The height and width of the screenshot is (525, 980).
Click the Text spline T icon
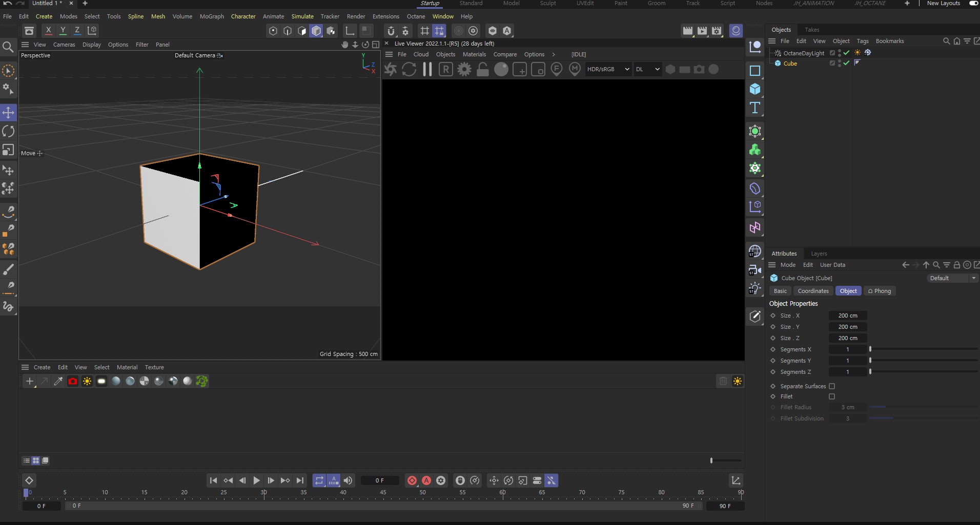[755, 108]
